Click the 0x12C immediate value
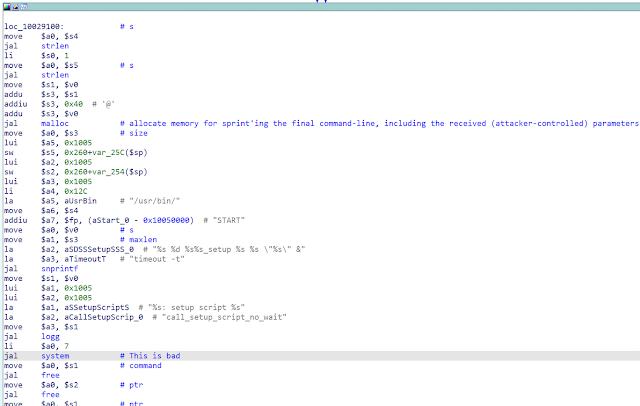This screenshot has width=640, height=406. tap(76, 191)
